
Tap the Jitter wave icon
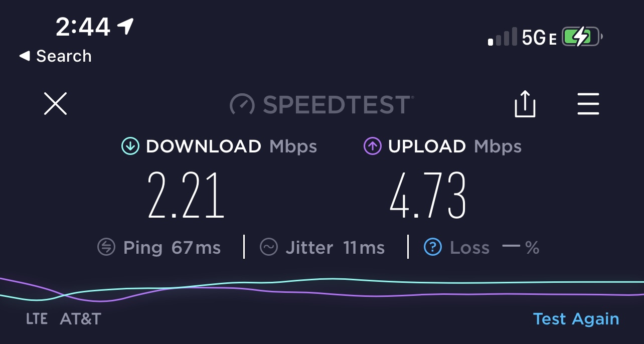point(269,247)
